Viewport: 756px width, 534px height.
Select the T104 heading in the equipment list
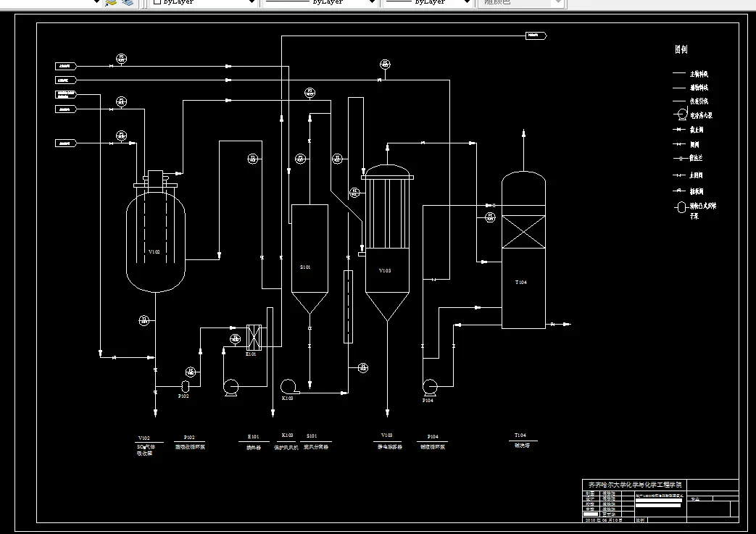(520, 435)
